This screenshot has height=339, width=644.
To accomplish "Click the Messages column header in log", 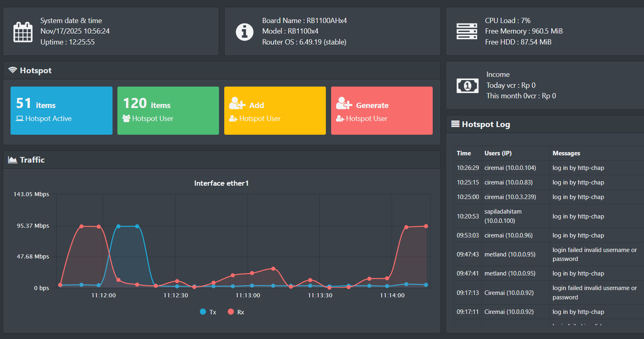I will (x=566, y=153).
